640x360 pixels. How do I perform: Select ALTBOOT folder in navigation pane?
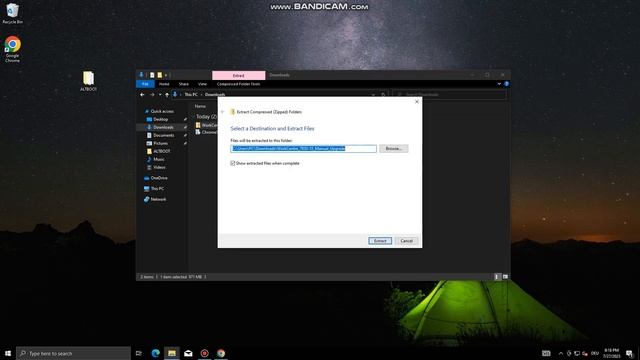point(161,151)
